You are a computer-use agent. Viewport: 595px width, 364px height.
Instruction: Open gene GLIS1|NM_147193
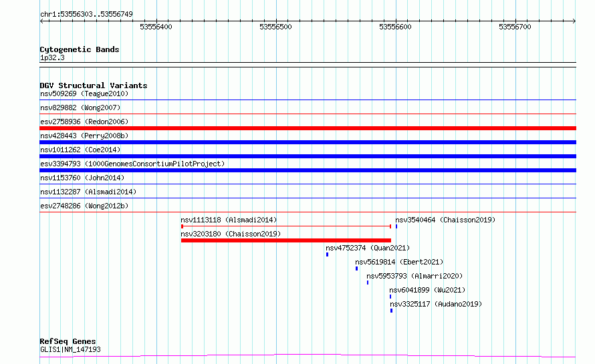pyautogui.click(x=70, y=349)
